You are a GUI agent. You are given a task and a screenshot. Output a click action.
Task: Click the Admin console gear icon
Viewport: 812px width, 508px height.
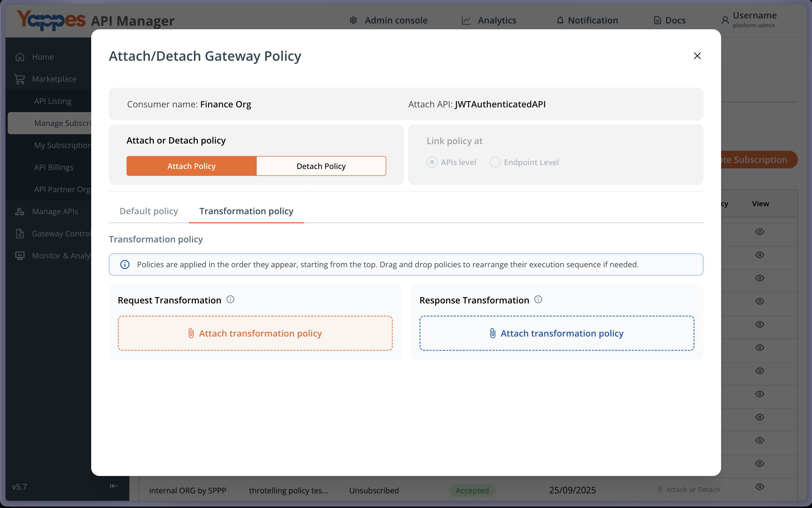(x=353, y=20)
